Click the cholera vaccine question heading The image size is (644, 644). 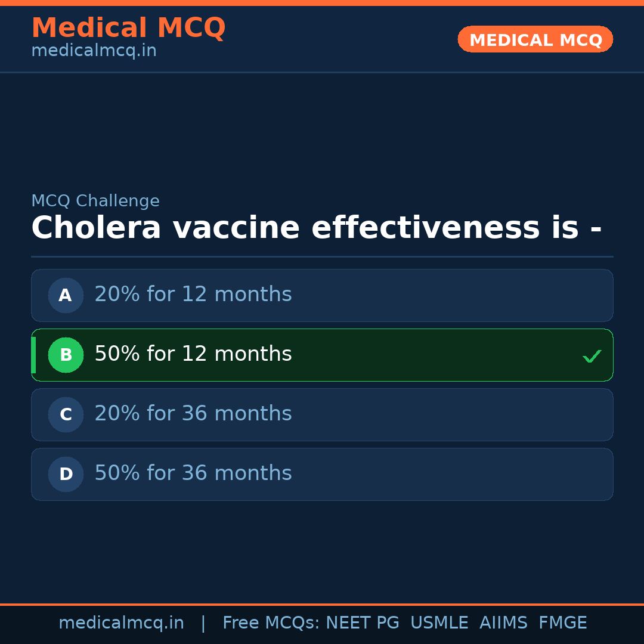[x=316, y=228]
